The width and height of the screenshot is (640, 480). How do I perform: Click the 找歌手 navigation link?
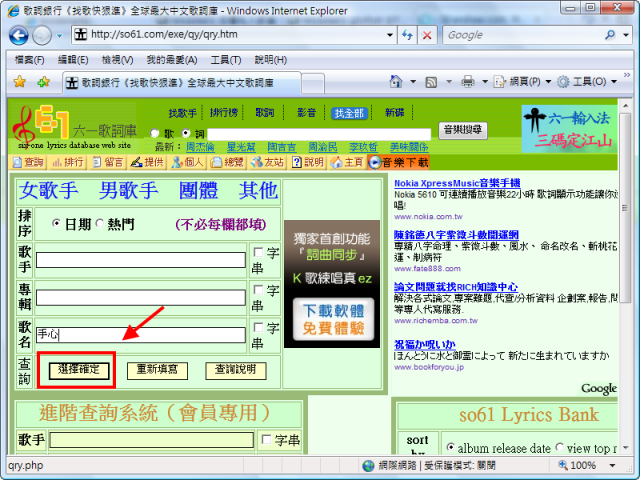[182, 113]
